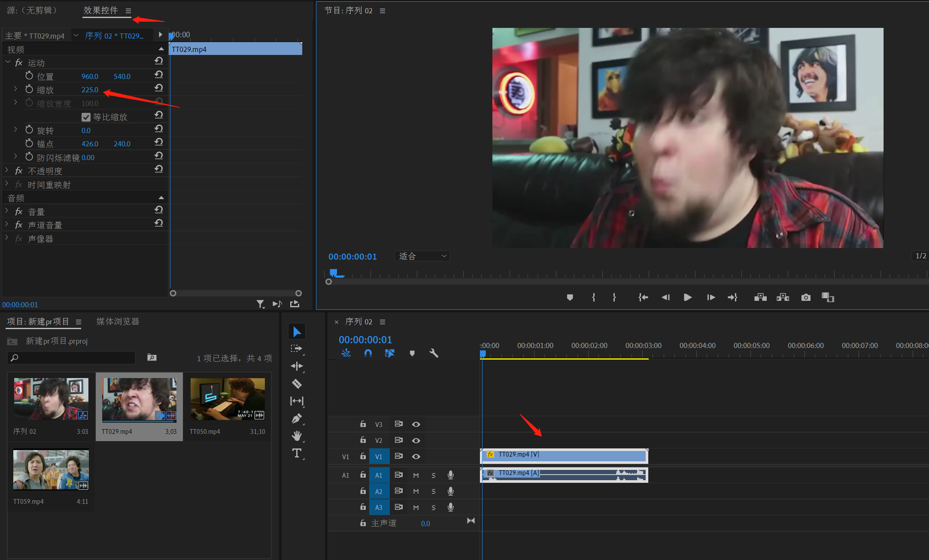Reset the Scale parameter value
This screenshot has height=560, width=929.
click(x=159, y=88)
